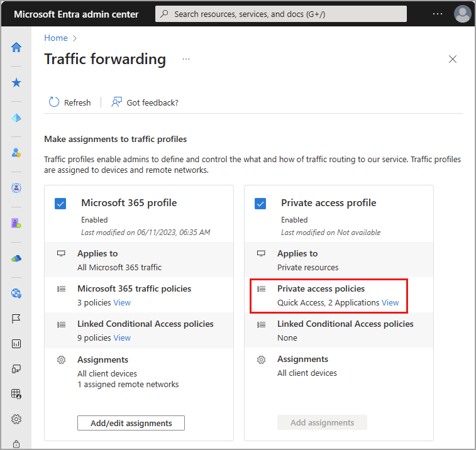
Task: Click the search magnifier icon
Action: click(x=165, y=14)
